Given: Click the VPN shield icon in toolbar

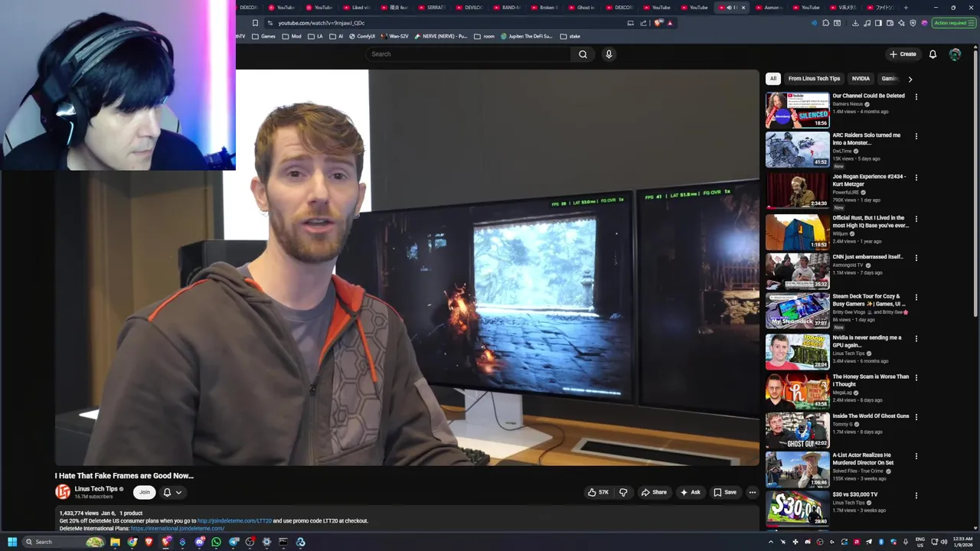Looking at the screenshot, I should (913, 23).
